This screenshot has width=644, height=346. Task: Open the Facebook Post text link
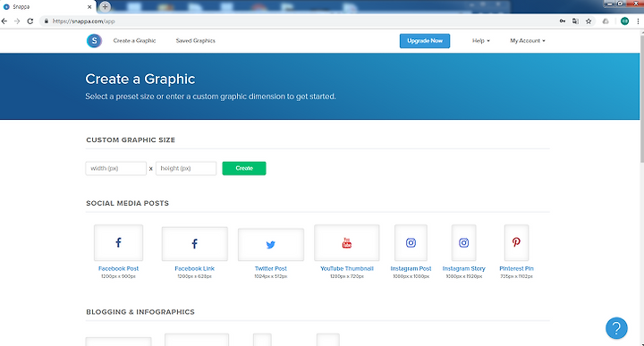pyautogui.click(x=118, y=268)
